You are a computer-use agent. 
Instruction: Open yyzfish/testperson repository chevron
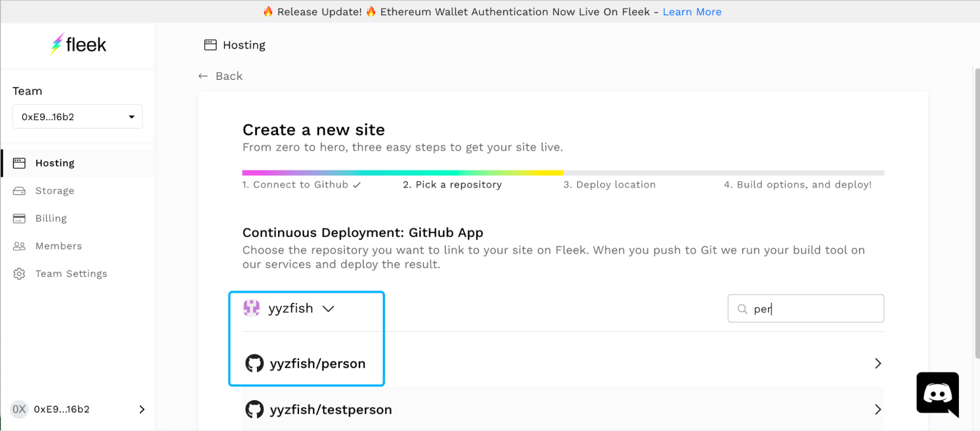878,409
